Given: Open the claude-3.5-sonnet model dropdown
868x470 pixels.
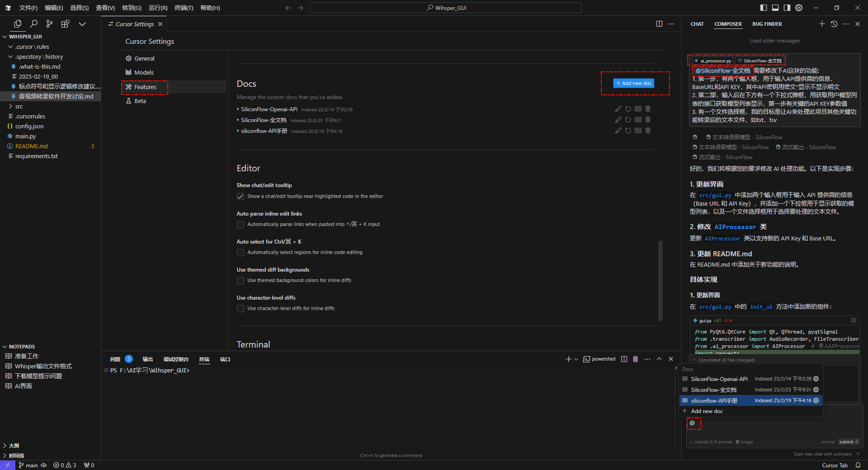Looking at the screenshot, I should [x=711, y=442].
